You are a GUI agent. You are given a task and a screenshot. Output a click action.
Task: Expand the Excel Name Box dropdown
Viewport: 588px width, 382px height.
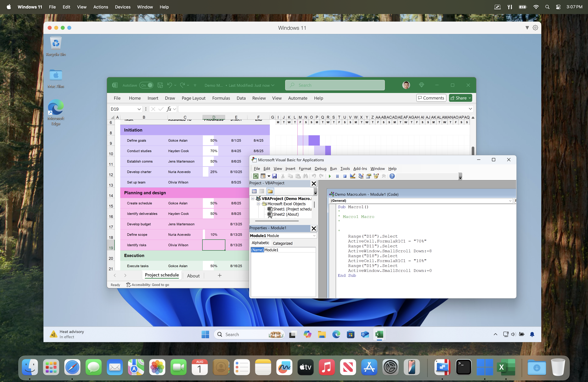[139, 109]
